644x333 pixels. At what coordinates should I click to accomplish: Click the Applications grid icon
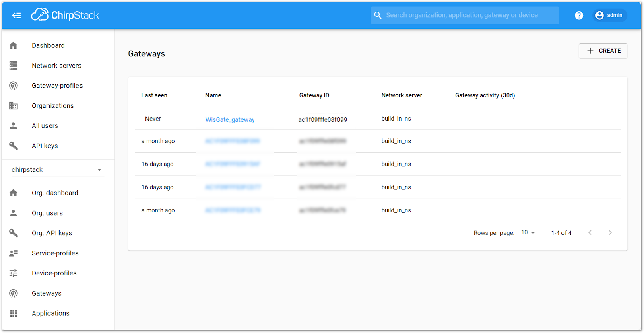pos(14,313)
